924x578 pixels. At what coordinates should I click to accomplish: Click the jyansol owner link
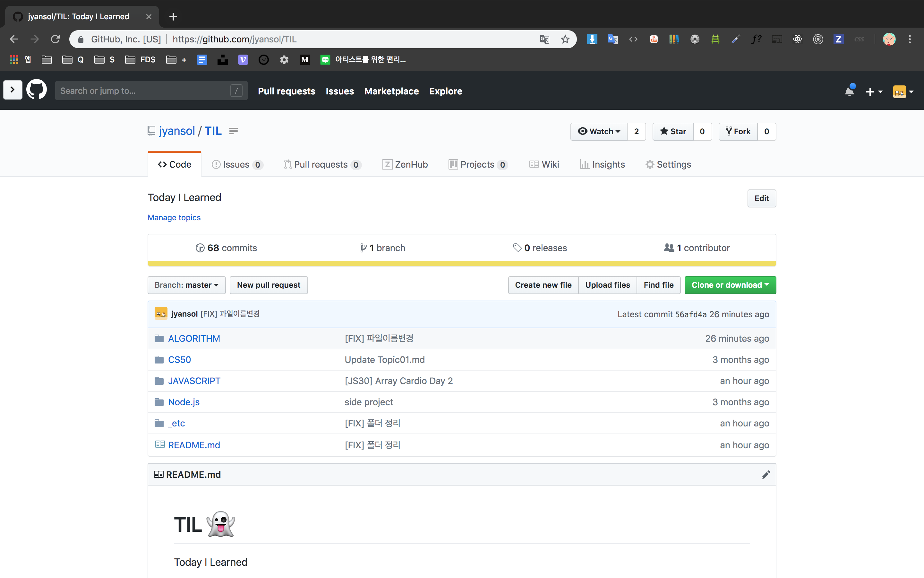pyautogui.click(x=177, y=131)
